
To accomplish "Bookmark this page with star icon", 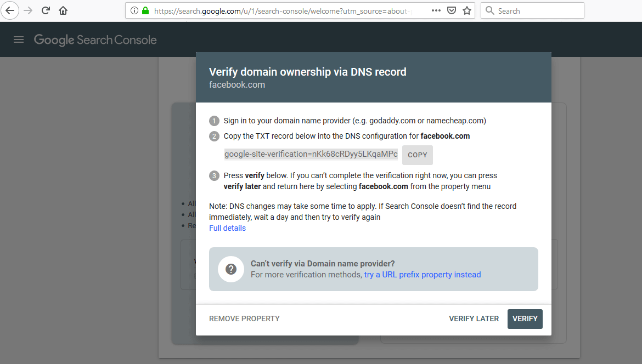I will tap(467, 10).
